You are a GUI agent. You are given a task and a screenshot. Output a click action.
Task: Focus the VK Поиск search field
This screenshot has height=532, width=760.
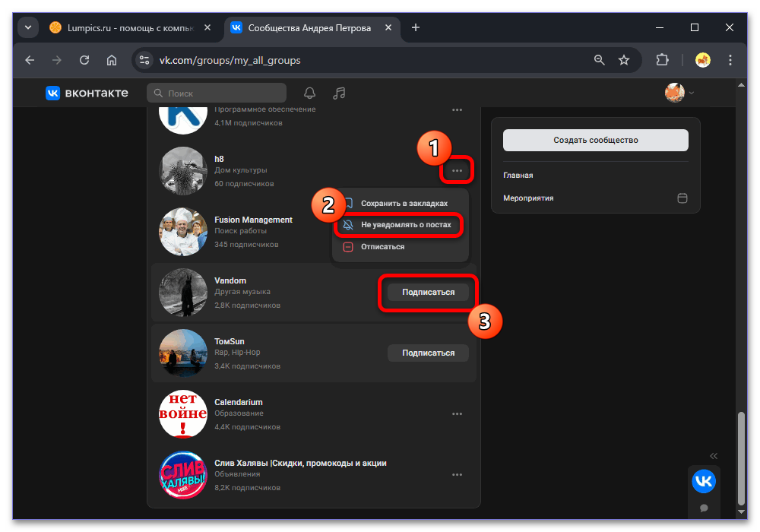(x=217, y=93)
